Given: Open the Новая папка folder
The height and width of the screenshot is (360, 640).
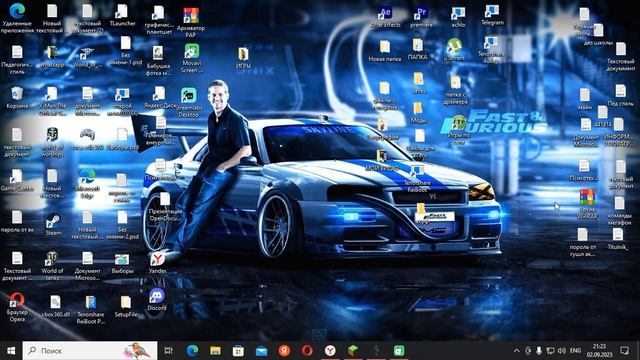Looking at the screenshot, I should (x=384, y=51).
